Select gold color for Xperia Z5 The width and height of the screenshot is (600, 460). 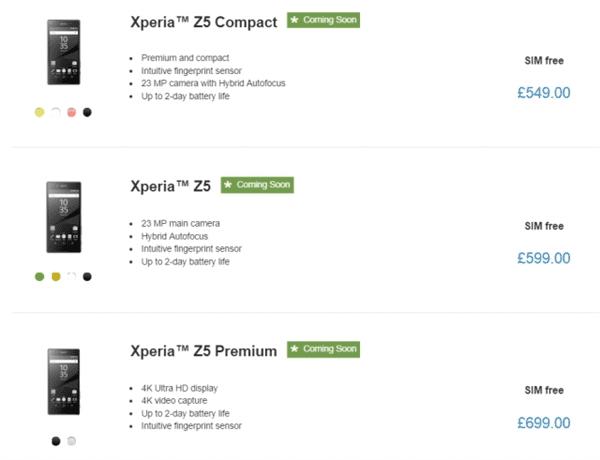click(x=55, y=276)
